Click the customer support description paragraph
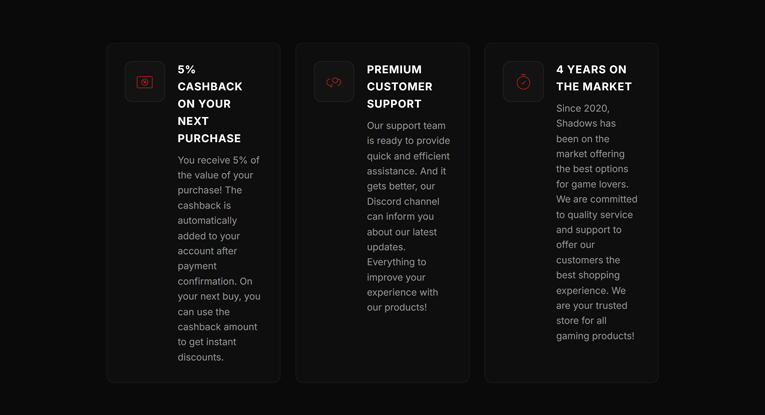This screenshot has height=415, width=765. coord(407,216)
